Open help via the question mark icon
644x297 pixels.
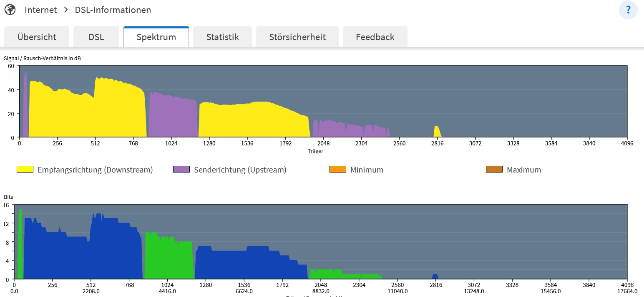click(628, 10)
